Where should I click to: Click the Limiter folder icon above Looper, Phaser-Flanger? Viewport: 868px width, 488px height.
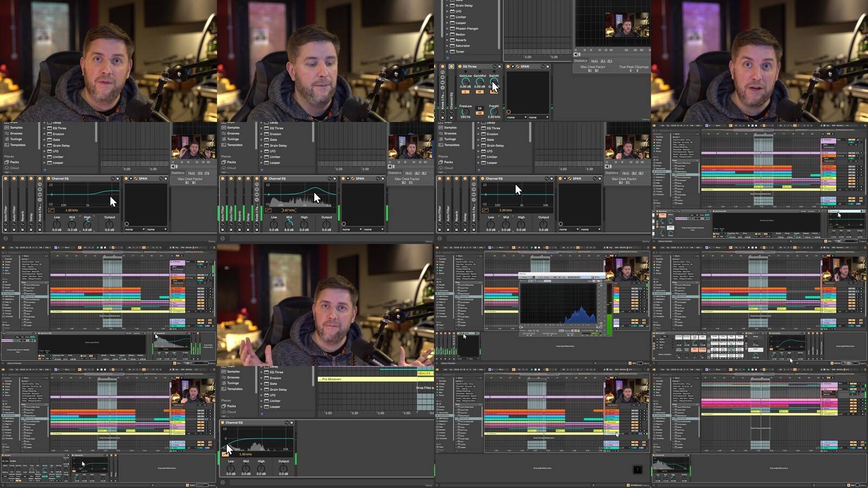[x=452, y=17]
